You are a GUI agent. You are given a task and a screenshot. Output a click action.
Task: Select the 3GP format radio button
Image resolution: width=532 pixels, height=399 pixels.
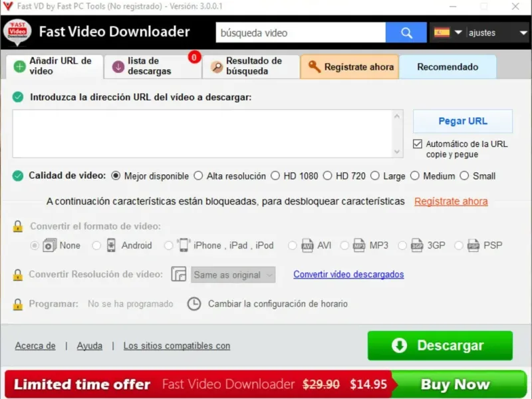(402, 245)
